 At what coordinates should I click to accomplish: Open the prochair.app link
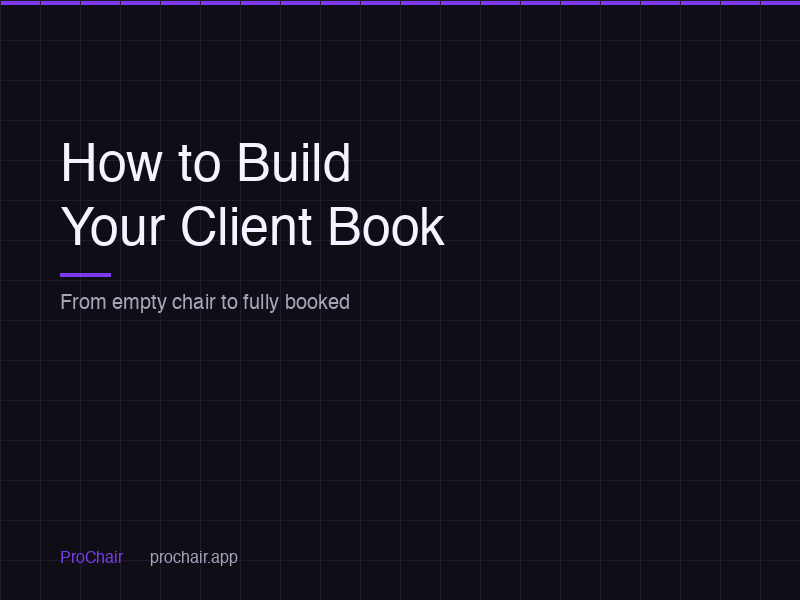(194, 557)
